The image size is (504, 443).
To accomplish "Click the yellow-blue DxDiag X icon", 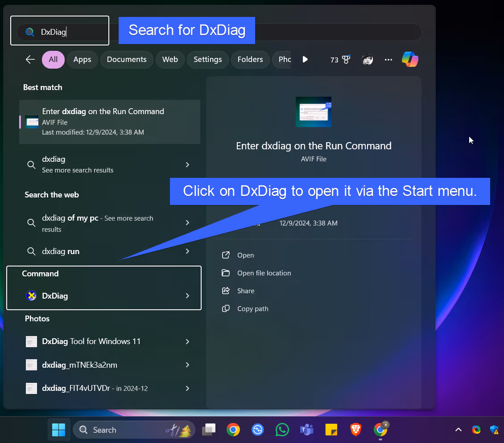I will (x=31, y=295).
